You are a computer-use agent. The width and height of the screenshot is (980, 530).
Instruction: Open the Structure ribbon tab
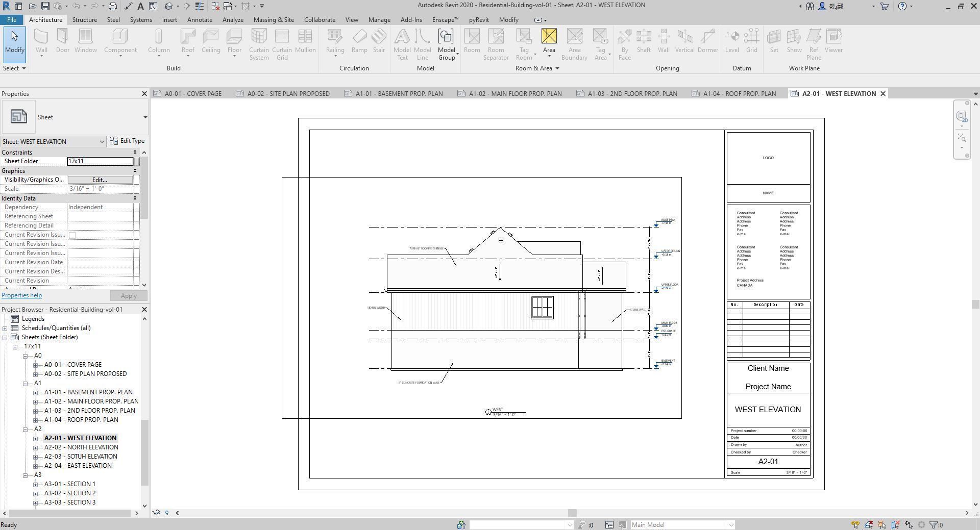point(84,20)
